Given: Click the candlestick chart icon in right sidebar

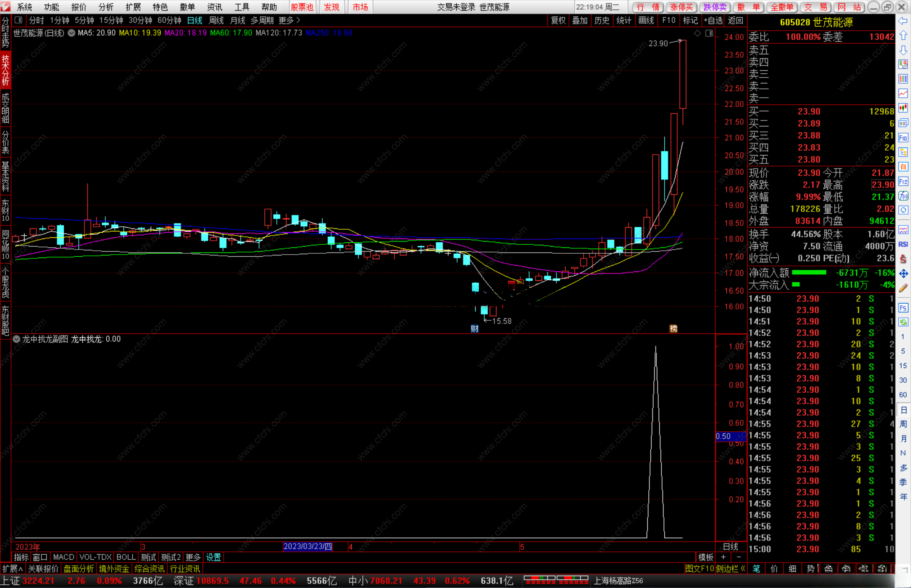Looking at the screenshot, I should point(903,108).
